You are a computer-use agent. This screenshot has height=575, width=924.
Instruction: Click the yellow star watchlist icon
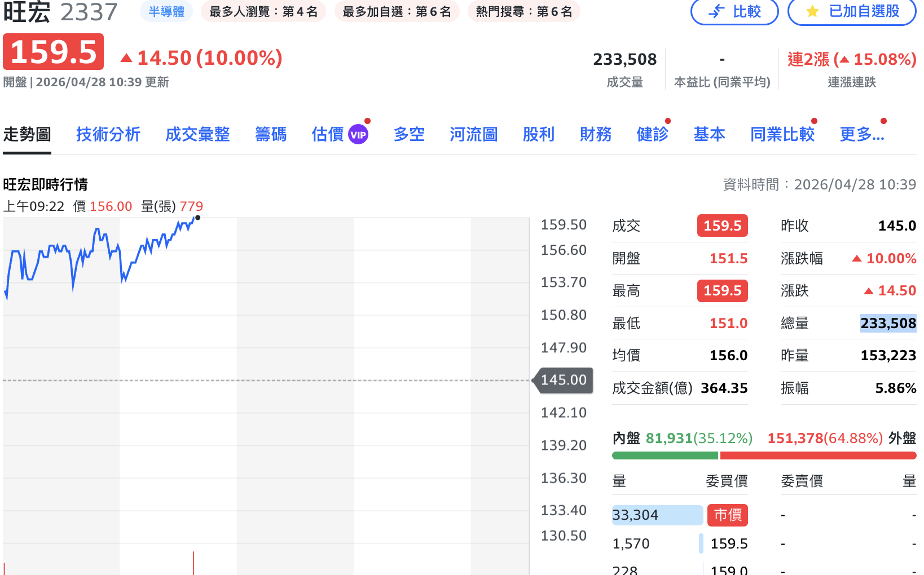click(x=812, y=11)
